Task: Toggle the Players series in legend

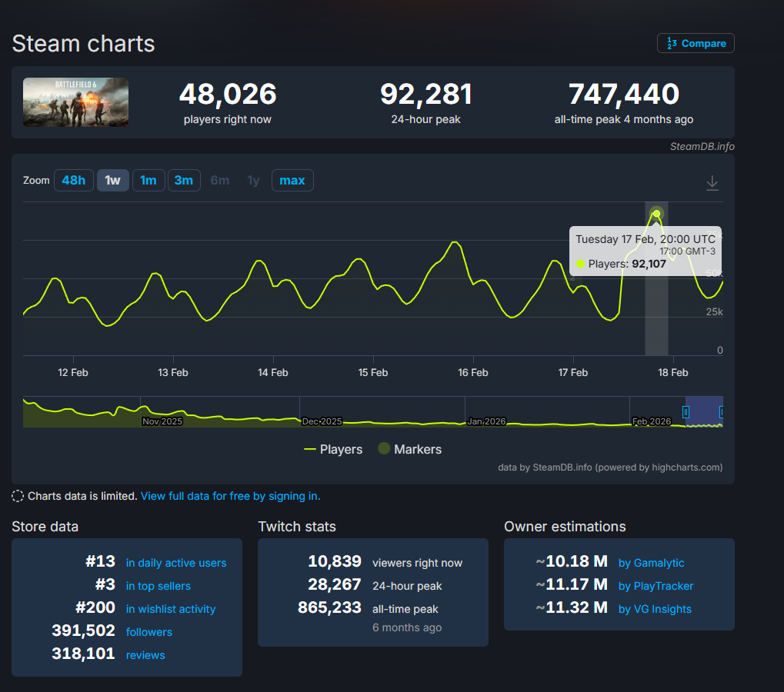Action: pos(333,449)
